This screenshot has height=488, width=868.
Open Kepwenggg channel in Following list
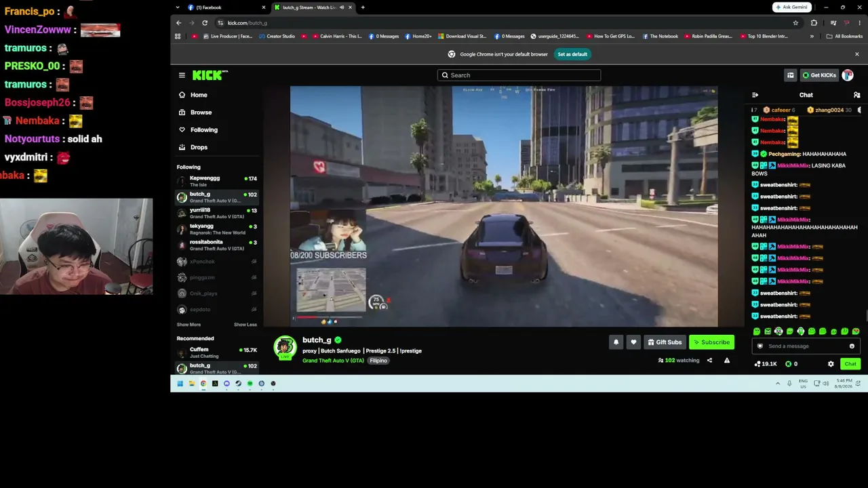(x=217, y=181)
